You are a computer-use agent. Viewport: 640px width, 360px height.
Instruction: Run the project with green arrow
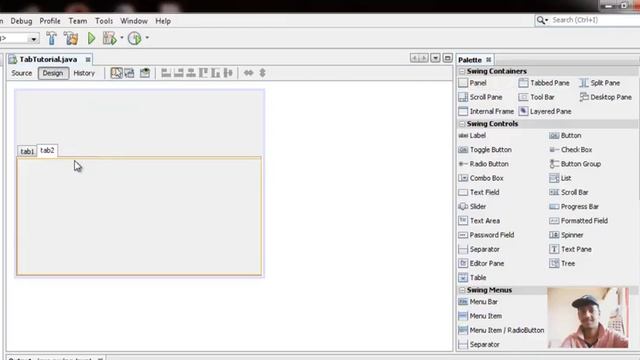pyautogui.click(x=91, y=38)
